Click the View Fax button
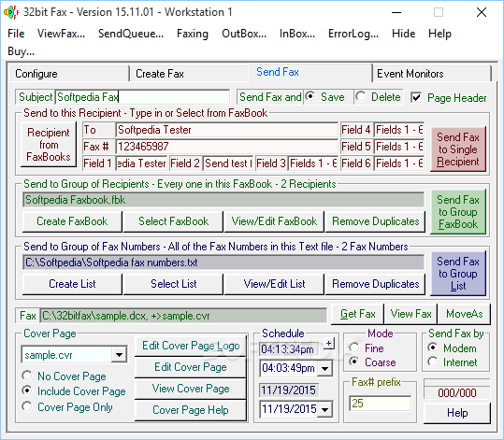Image resolution: width=504 pixels, height=440 pixels. point(410,314)
